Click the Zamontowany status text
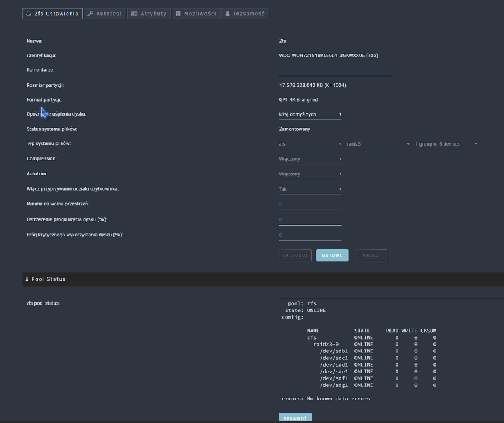The image size is (504, 423). (295, 129)
